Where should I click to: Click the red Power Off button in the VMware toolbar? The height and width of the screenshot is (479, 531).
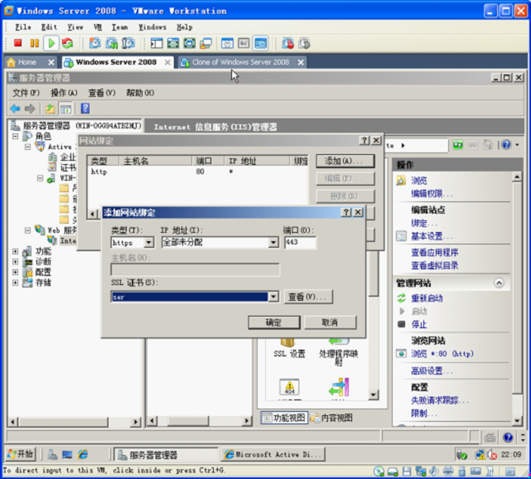(x=18, y=43)
